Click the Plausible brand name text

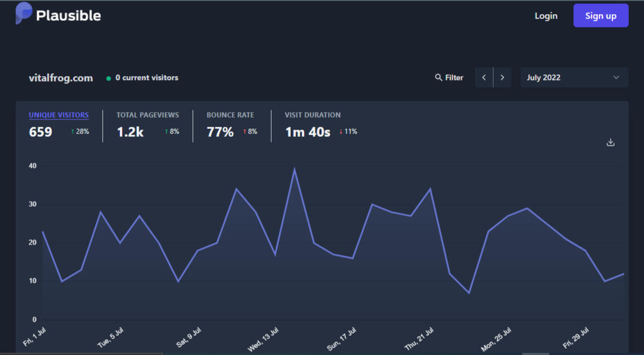pyautogui.click(x=68, y=16)
